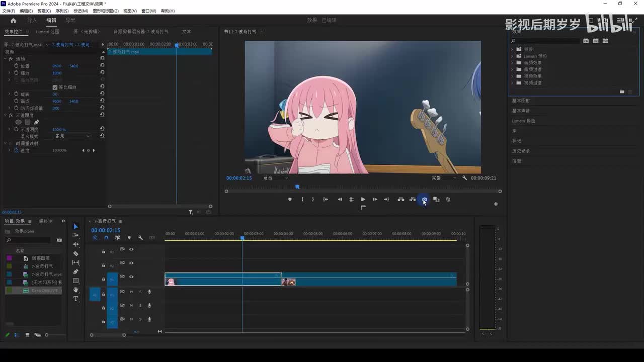Screen dimensions: 644x362
Task: Click Mark In button
Action: pos(302,200)
